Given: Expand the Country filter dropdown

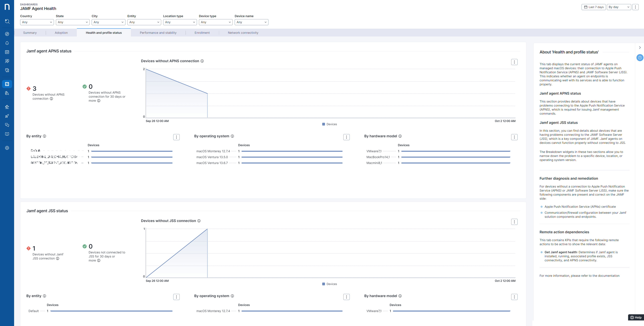Looking at the screenshot, I should (37, 22).
